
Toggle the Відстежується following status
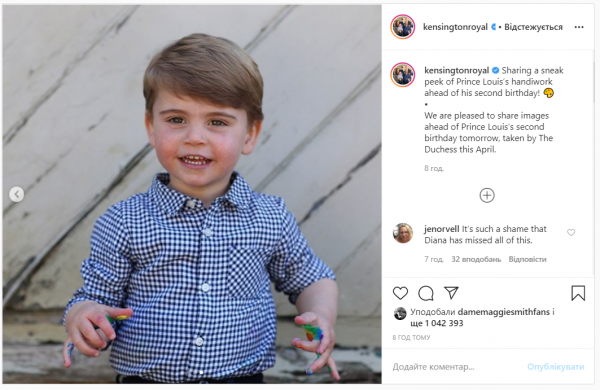click(x=533, y=27)
